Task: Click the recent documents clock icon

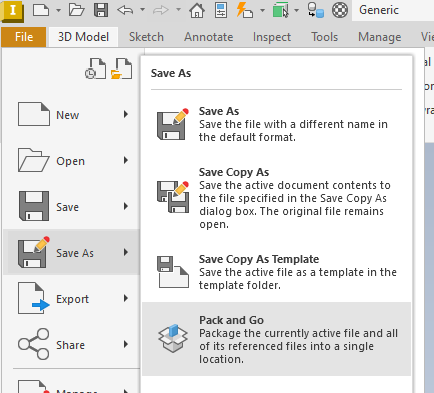Action: [95, 69]
